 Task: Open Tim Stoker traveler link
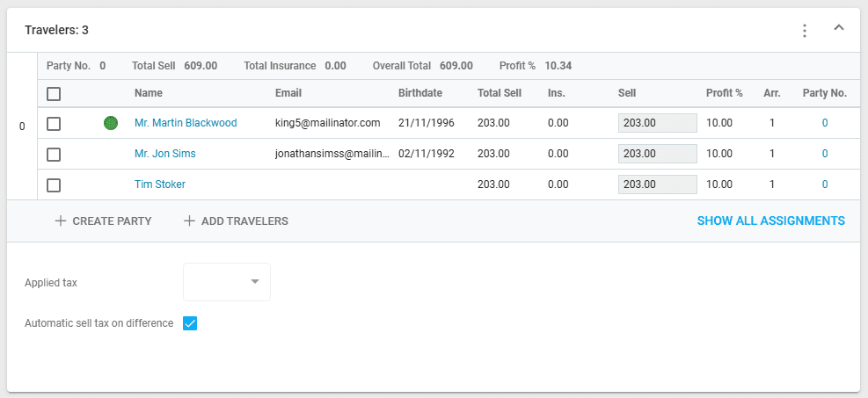160,185
